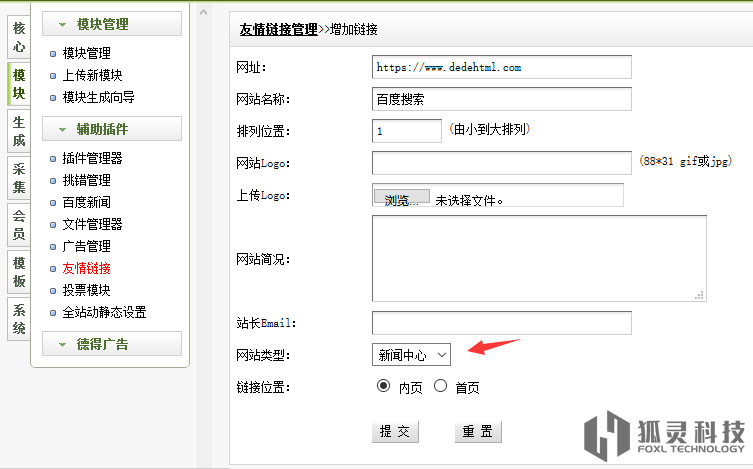This screenshot has width=753, height=469.
Task: Collapse the 辅助插件 section header
Action: point(111,129)
